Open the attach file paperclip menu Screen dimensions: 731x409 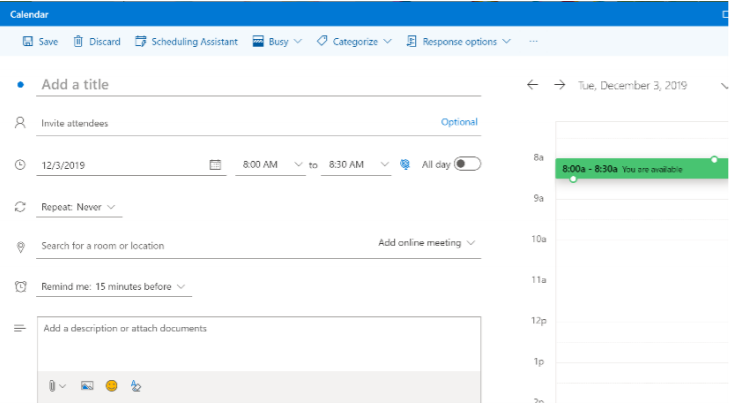click(56, 386)
